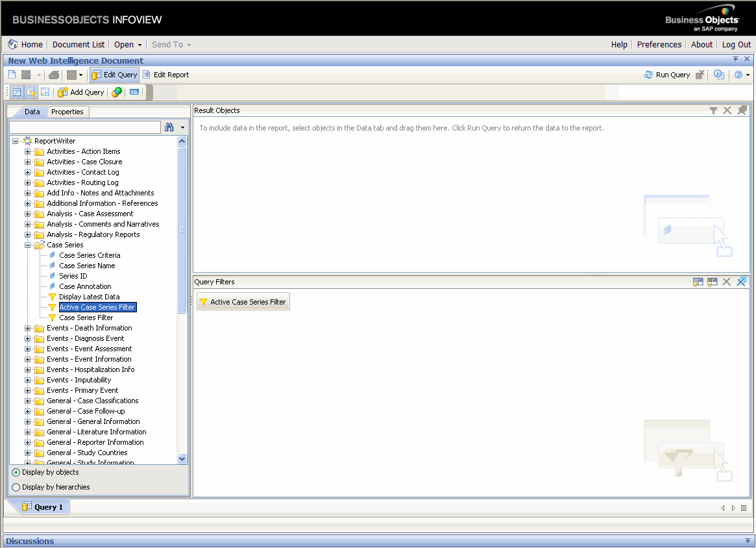The image size is (756, 548).
Task: Click the New document icon
Action: point(12,75)
